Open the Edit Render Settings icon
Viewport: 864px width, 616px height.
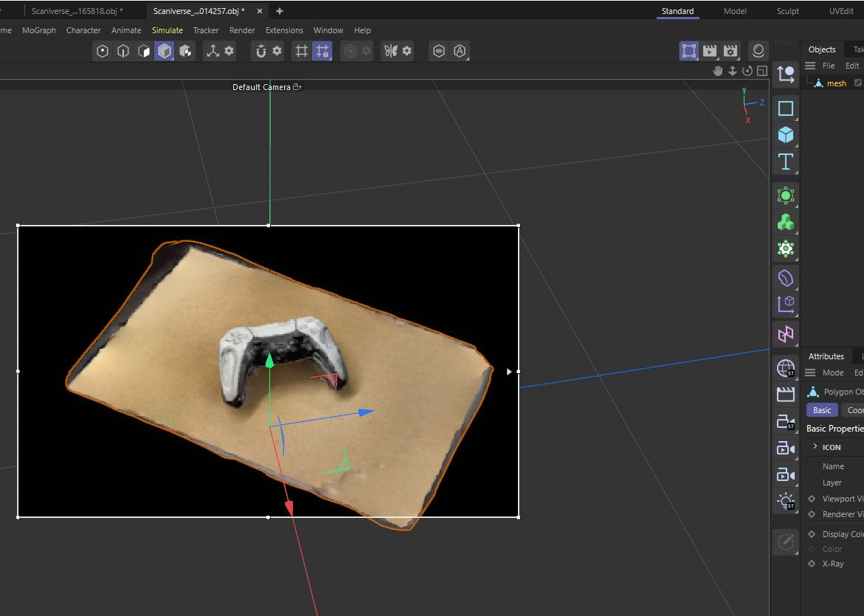(x=731, y=51)
